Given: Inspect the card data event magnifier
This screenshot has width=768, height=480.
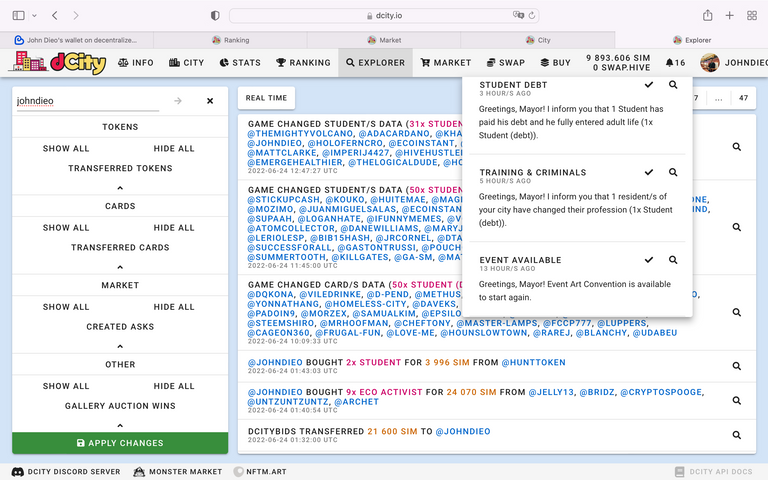Looking at the screenshot, I should click(x=737, y=312).
